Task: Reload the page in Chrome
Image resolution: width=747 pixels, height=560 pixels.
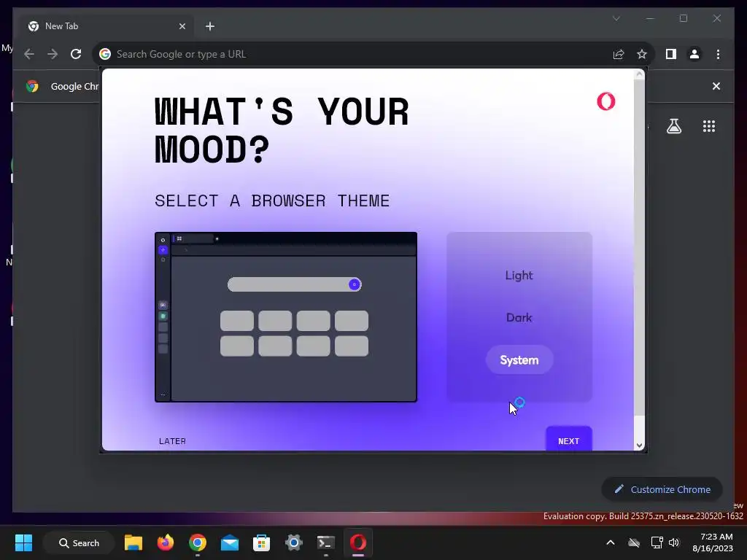Action: click(x=76, y=54)
